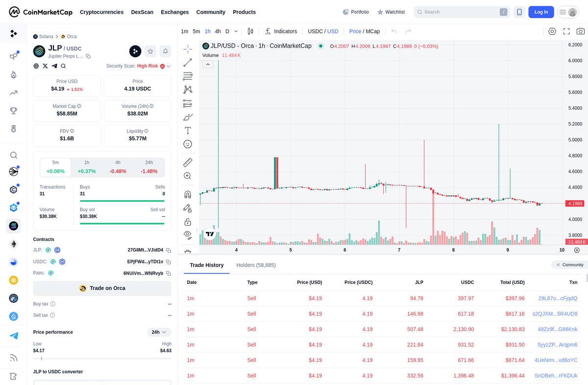The width and height of the screenshot is (588, 385).
Task: Lock all drawing tools
Action: [x=188, y=222]
